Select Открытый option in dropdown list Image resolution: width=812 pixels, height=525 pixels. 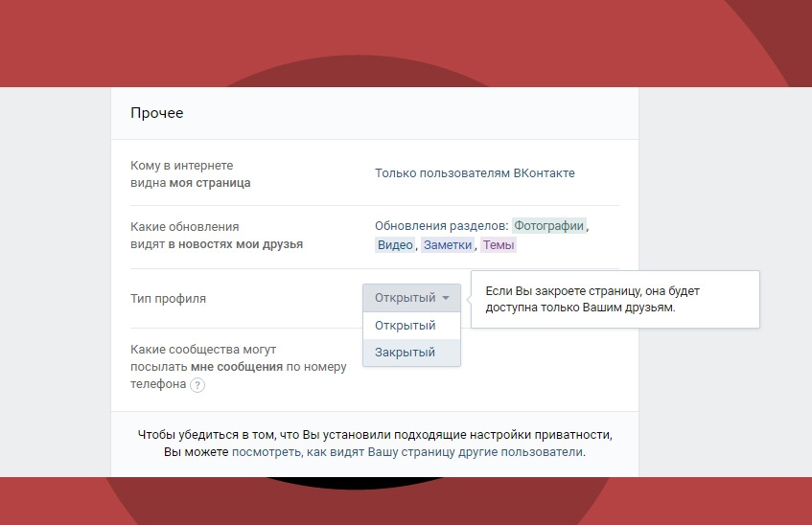411,326
